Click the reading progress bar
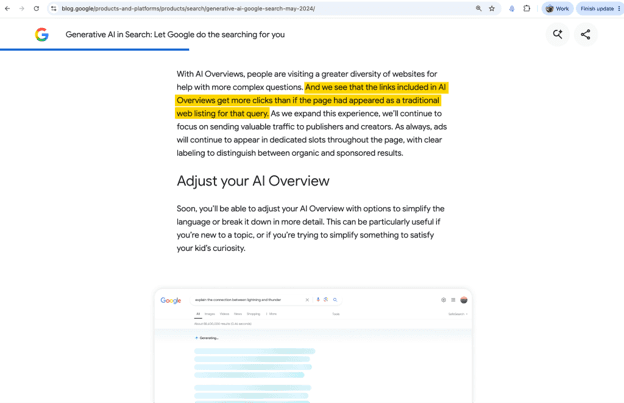Screen dimensions: 624x403 [x=94, y=49]
